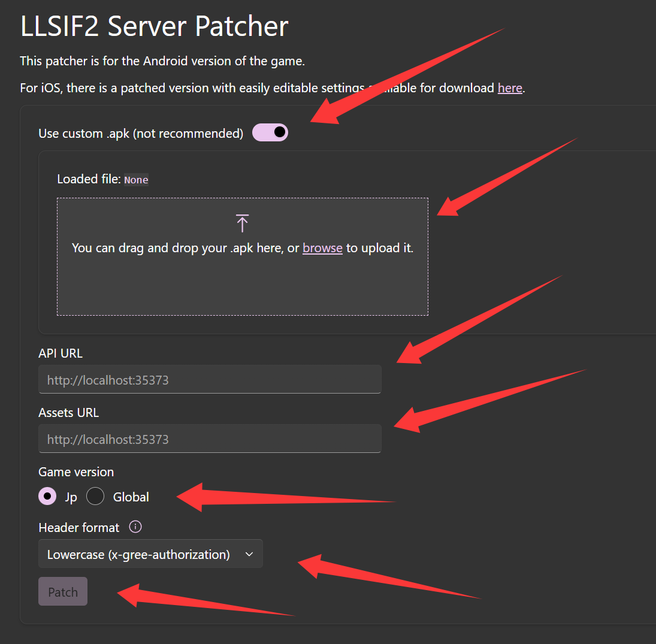Select the Global game version radio button
Screen dimensions: 656x644
pos(95,497)
